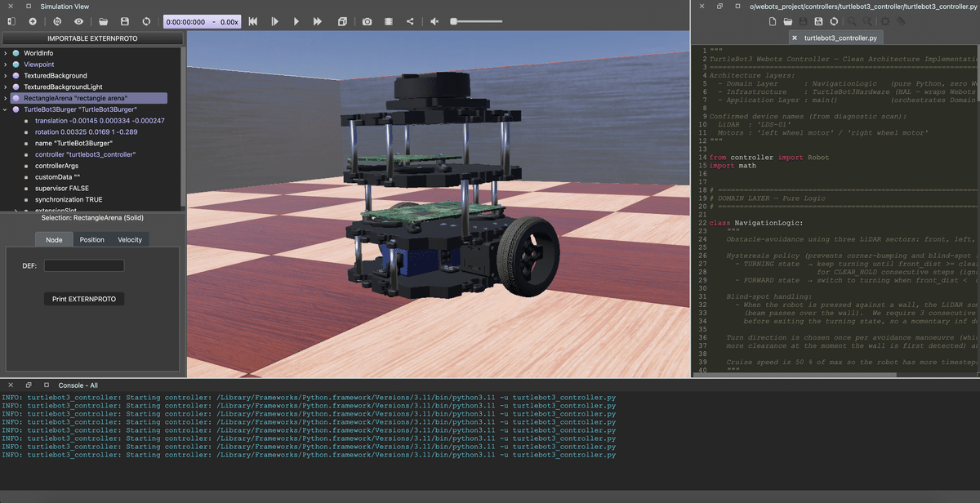Screen dimensions: 980x503
Task: Restore viewpoint with the circular-arrows icon
Action: (57, 21)
